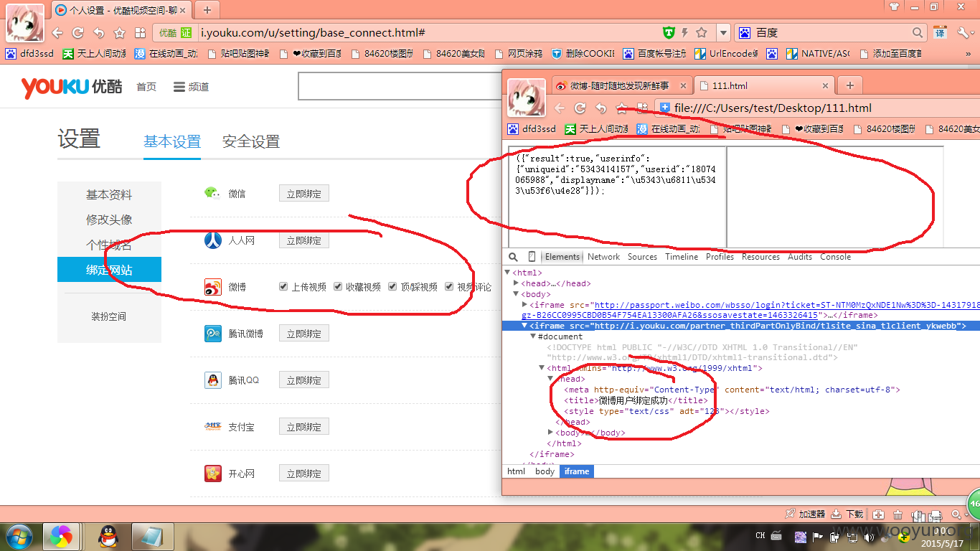Collapse the xhtml <html xmlns> node
This screenshot has width=980, height=551.
[542, 368]
